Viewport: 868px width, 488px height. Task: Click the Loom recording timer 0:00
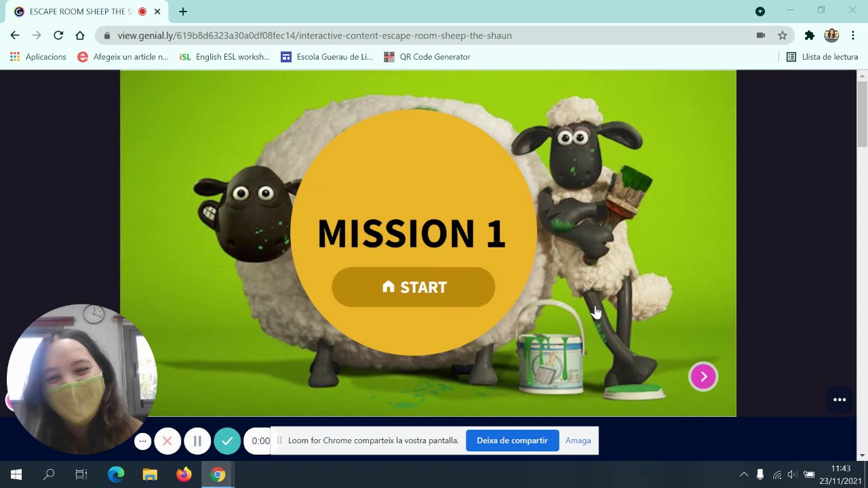click(260, 441)
